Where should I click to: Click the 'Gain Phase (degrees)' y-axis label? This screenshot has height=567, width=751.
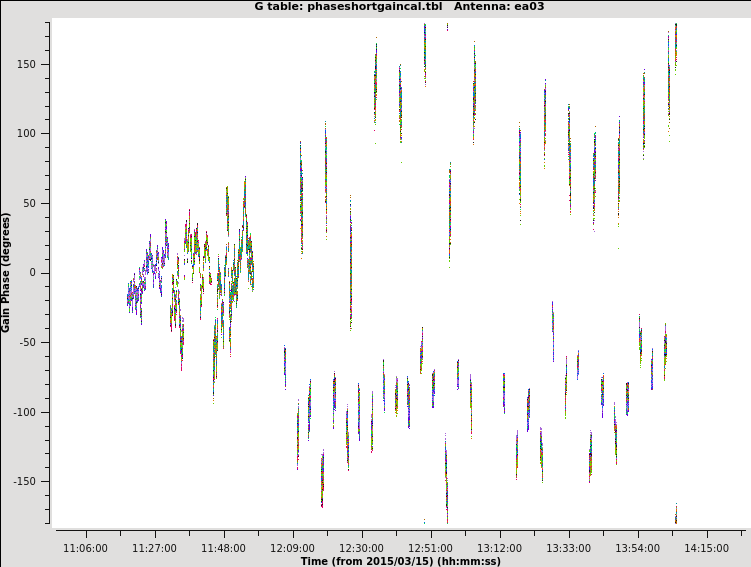point(7,272)
